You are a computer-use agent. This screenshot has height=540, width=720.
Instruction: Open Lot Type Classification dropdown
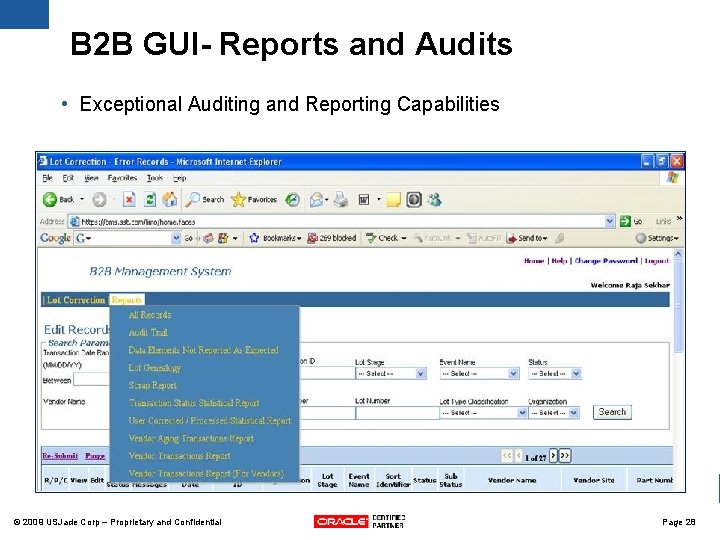coord(483,413)
